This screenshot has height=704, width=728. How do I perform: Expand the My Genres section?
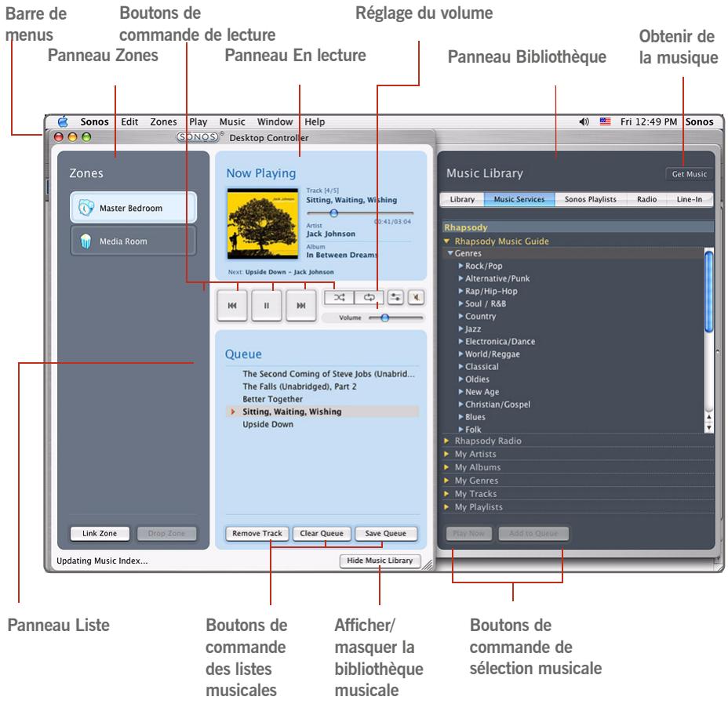coord(446,481)
